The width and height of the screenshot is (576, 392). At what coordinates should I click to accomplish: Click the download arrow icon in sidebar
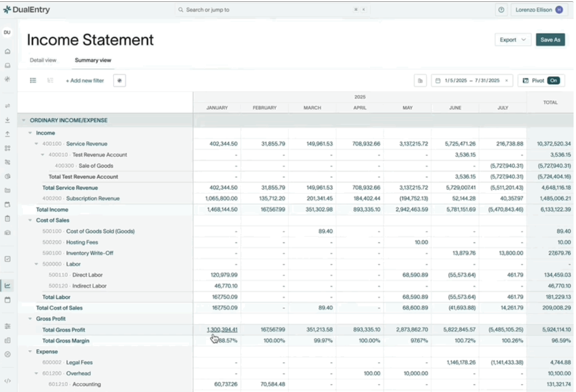pos(7,120)
